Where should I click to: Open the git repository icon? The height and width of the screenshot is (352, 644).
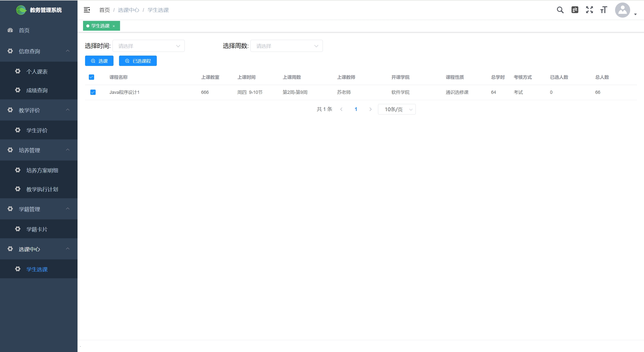(x=575, y=10)
